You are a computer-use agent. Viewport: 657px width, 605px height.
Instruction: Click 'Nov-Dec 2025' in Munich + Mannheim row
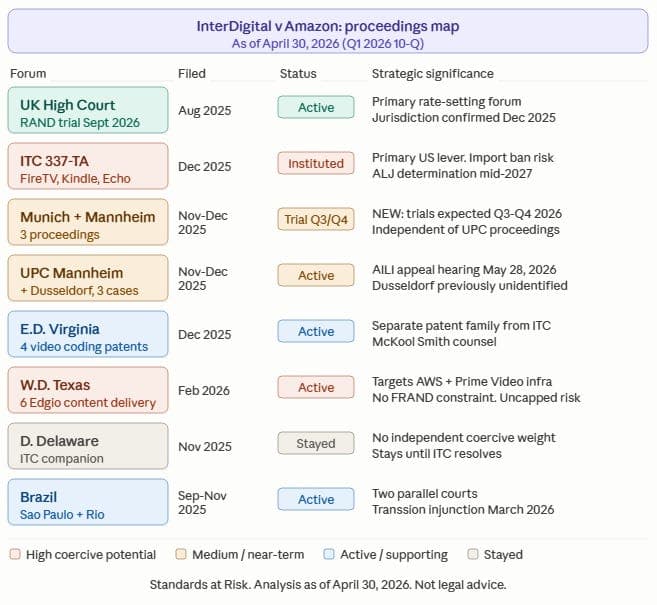pos(203,222)
